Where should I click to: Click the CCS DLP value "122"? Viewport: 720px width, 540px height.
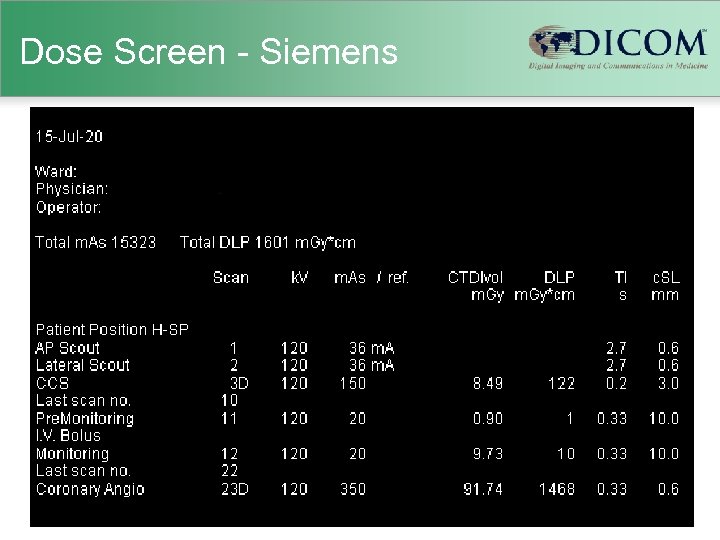562,383
